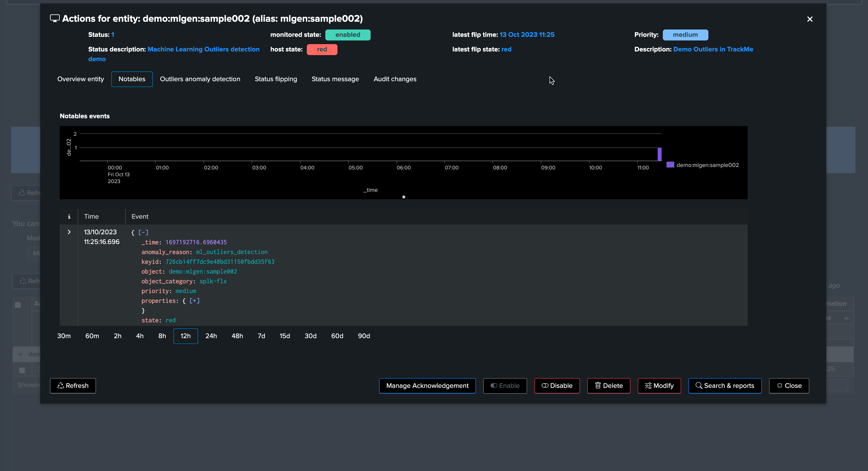Viewport: 868px width, 471px height.
Task: Select the Notables tab
Action: 132,79
